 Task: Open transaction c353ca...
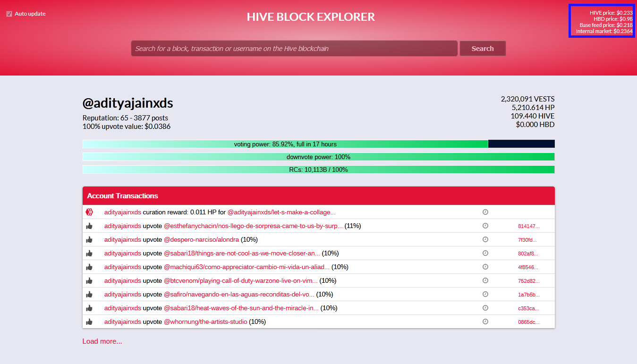pyautogui.click(x=528, y=309)
